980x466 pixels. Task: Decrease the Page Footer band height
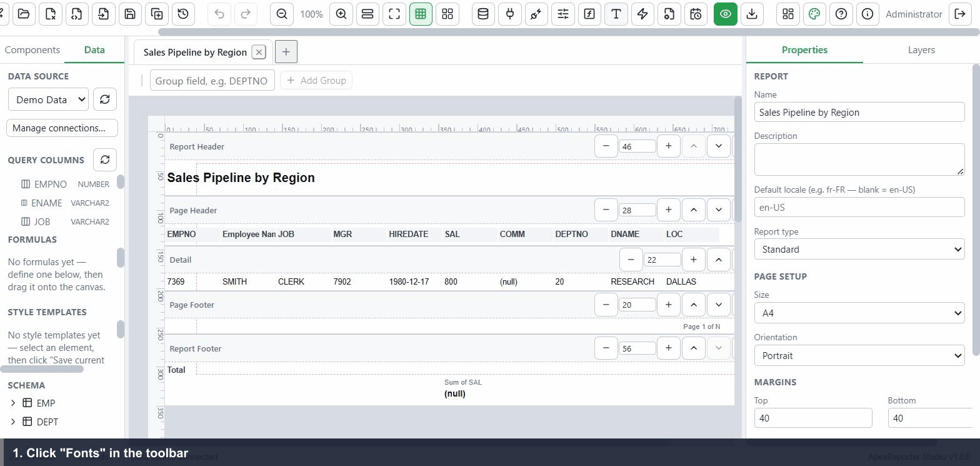(x=606, y=305)
